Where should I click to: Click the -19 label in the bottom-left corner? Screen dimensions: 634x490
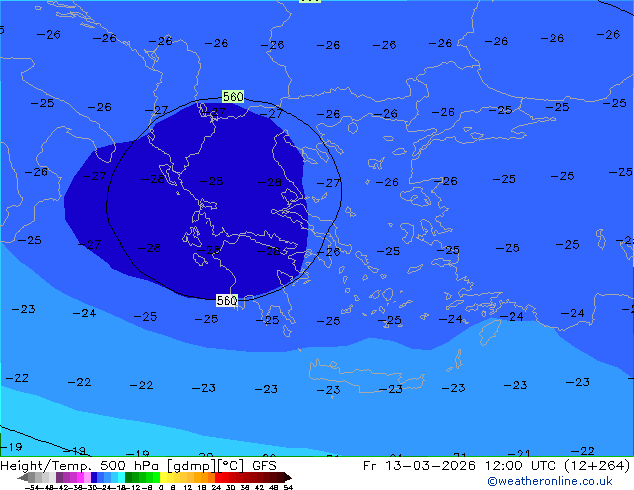pyautogui.click(x=11, y=447)
